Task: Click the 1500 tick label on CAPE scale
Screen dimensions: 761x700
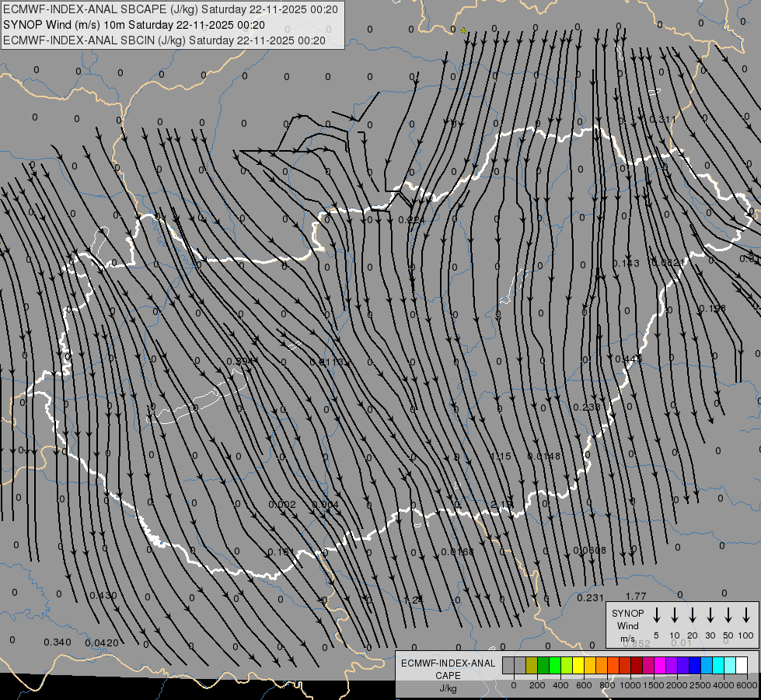Action: coord(653,685)
